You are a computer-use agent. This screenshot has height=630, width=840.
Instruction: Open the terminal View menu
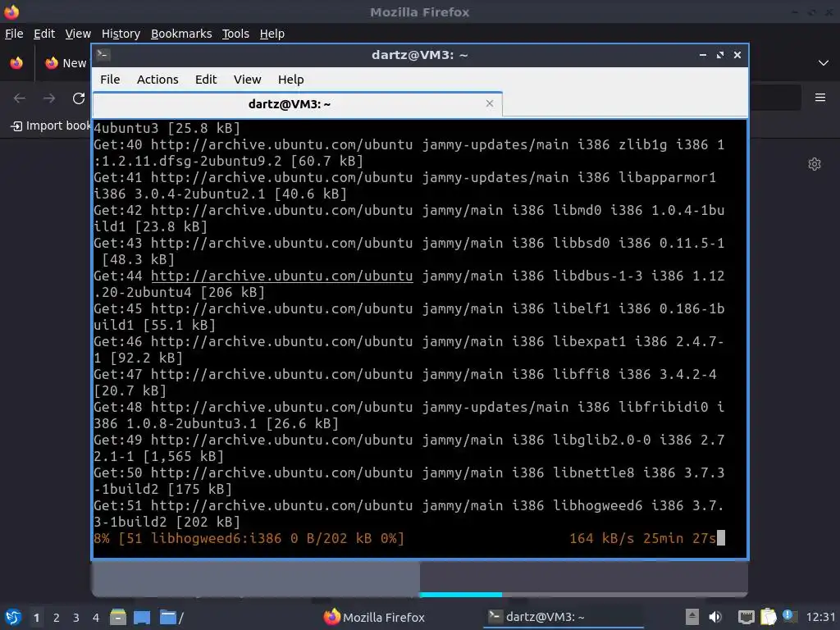point(247,80)
